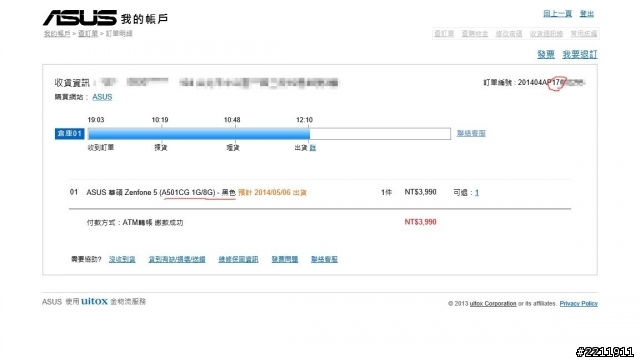Click the ASUS Zenfone 5 A501CG item name
The width and height of the screenshot is (640, 360).
[161, 192]
